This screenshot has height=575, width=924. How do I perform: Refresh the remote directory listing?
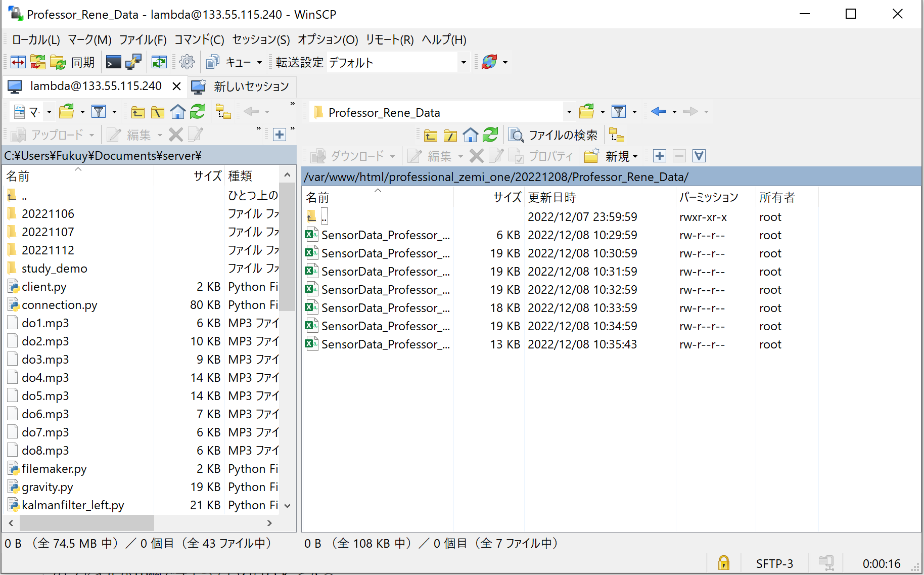click(x=490, y=135)
